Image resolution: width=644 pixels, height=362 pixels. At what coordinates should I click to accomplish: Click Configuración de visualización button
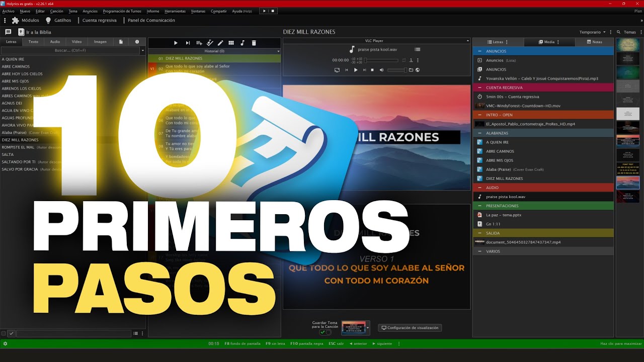pos(410,328)
